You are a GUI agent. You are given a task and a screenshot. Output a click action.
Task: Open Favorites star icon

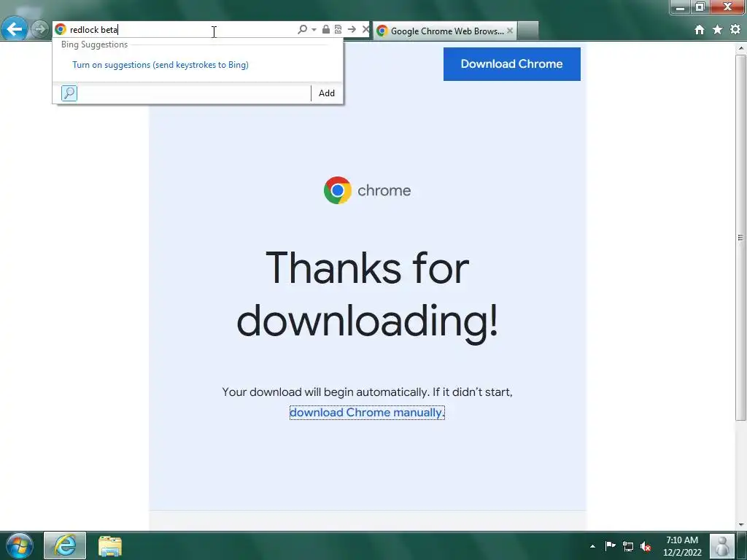[x=718, y=29]
